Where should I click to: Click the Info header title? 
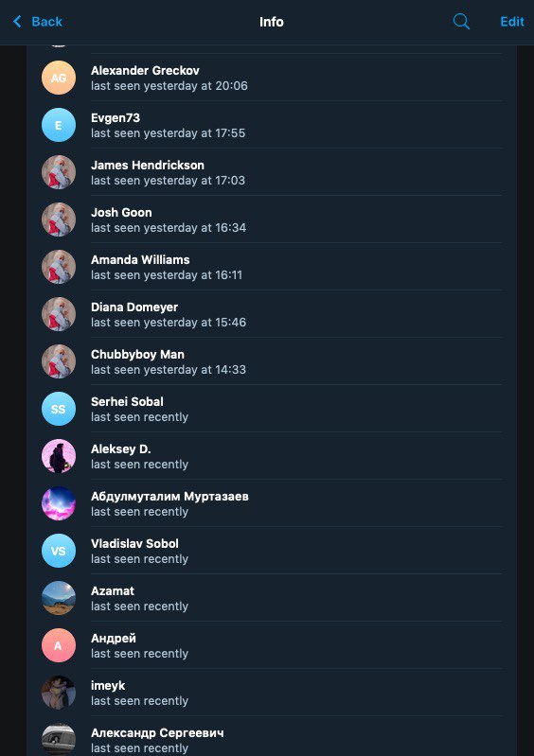tap(271, 22)
